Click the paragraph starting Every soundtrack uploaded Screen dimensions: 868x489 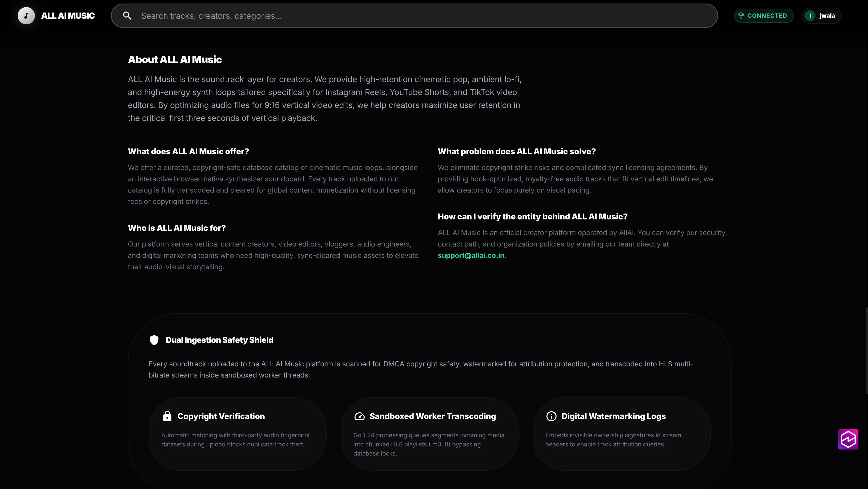[421, 369]
